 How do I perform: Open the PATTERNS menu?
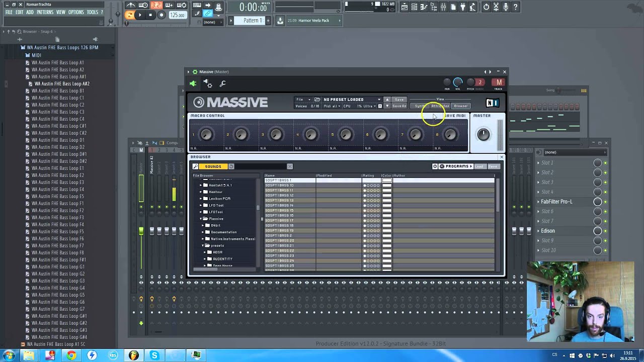pyautogui.click(x=45, y=12)
